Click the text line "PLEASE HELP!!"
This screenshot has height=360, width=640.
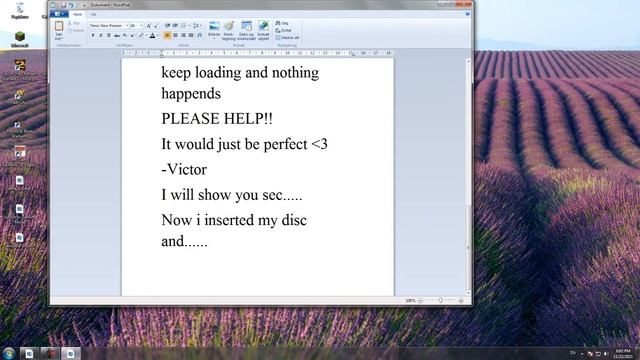(x=217, y=119)
